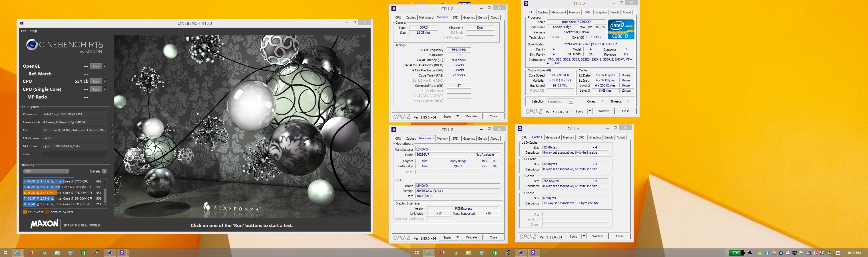Open the Help menu in Cinebench
Viewport: 868px width, 257px height.
(34, 31)
